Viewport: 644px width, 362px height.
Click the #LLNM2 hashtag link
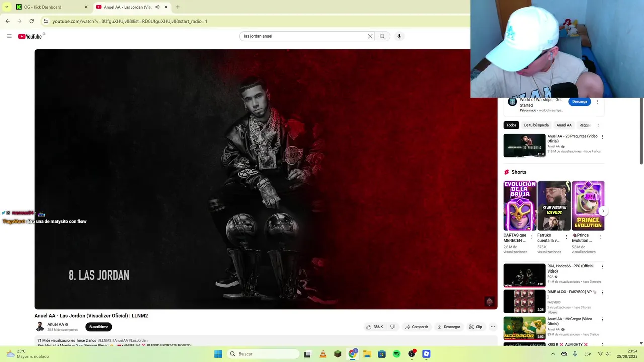[104, 341]
